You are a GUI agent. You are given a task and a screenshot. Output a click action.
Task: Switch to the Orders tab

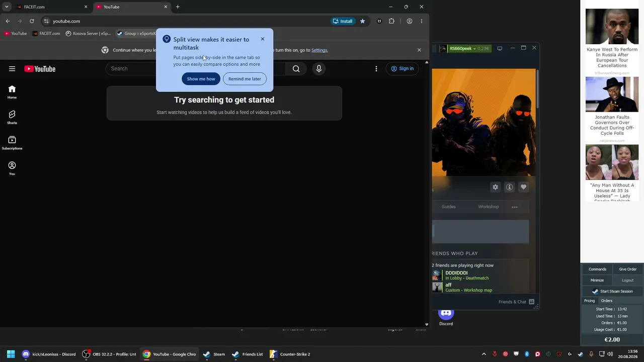607,301
